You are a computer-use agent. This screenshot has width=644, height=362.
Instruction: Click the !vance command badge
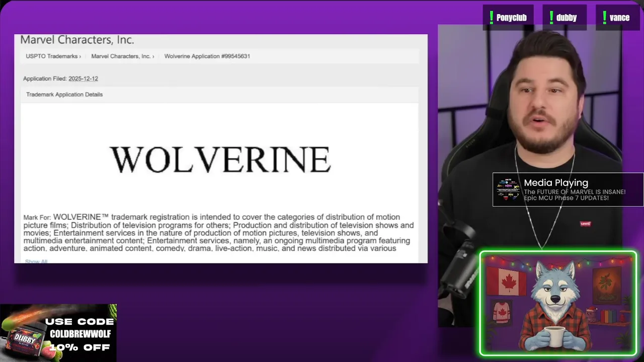click(x=617, y=18)
